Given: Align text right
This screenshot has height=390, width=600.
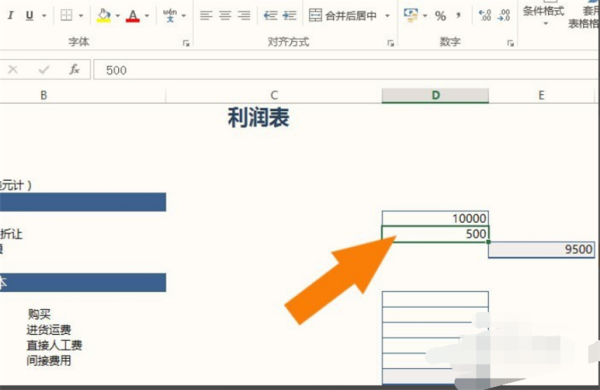Looking at the screenshot, I should coord(244,15).
